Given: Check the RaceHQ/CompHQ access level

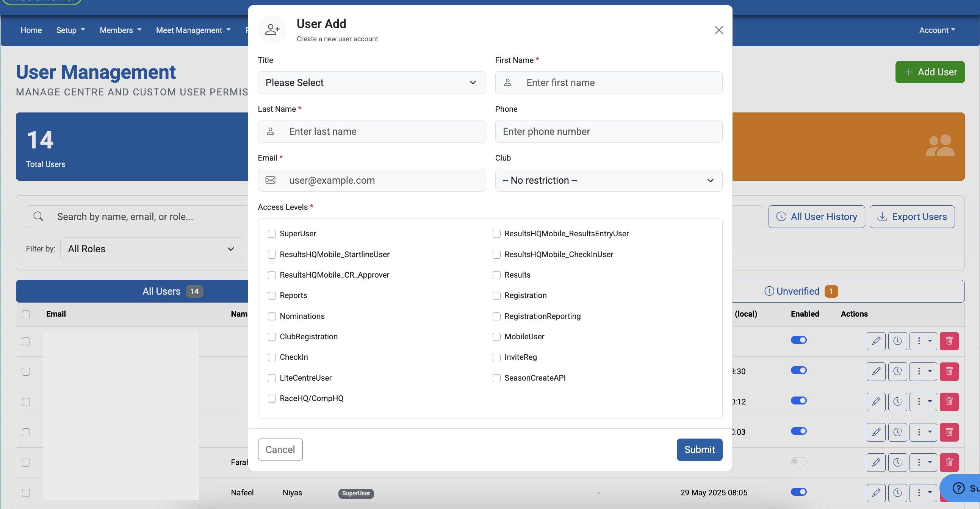Looking at the screenshot, I should click(272, 398).
